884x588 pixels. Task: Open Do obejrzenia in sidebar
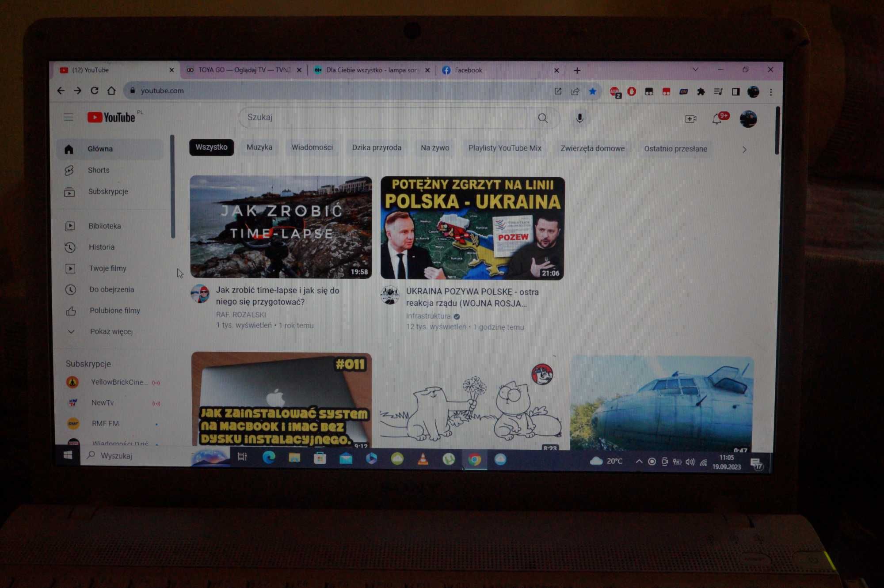110,289
